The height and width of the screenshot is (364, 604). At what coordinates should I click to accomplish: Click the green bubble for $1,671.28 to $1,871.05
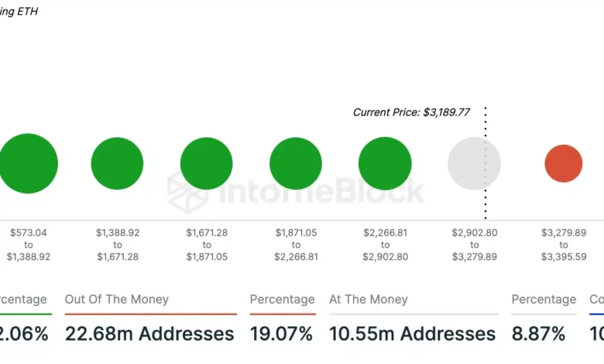[207, 163]
